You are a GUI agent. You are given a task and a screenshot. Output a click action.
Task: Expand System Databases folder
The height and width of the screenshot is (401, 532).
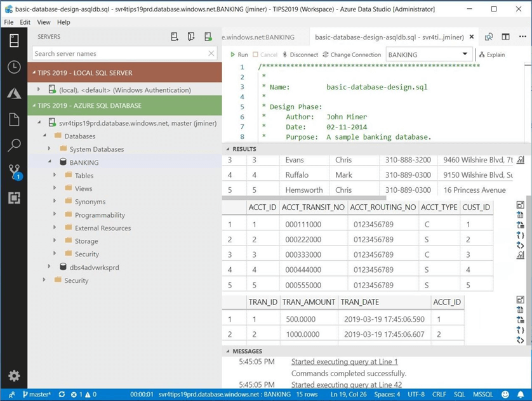tap(49, 148)
